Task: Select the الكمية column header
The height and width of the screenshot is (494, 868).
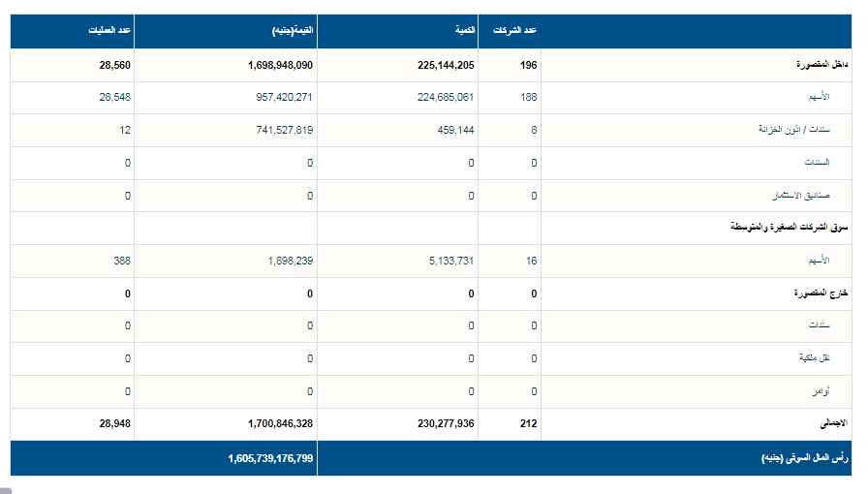Action: click(464, 31)
